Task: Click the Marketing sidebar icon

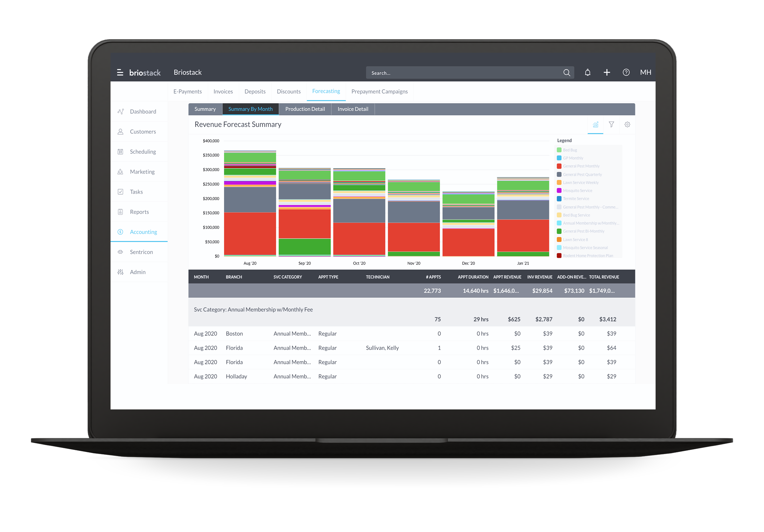Action: (120, 172)
